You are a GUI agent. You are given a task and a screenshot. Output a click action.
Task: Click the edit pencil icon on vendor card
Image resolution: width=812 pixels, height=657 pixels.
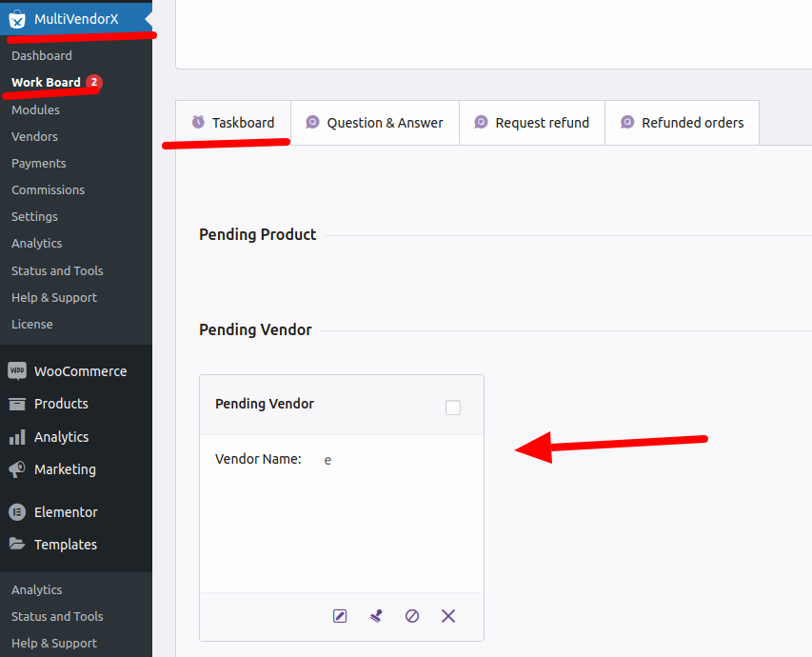(x=340, y=616)
